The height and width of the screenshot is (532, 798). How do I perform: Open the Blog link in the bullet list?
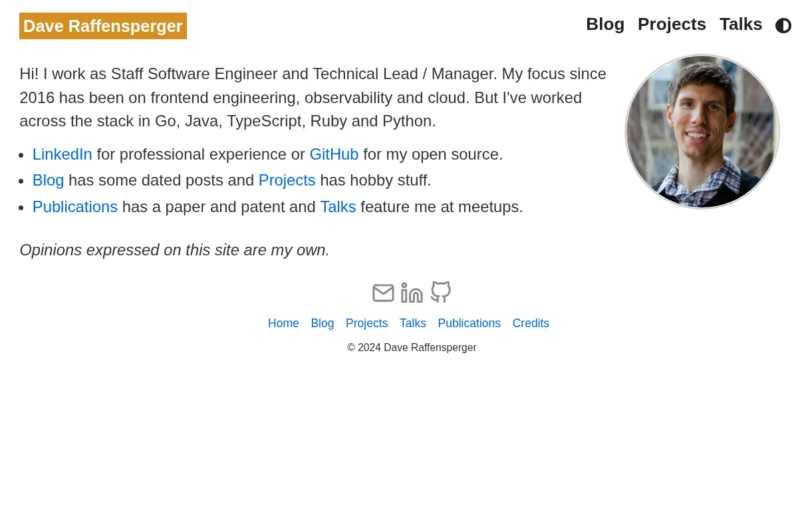[x=49, y=180]
